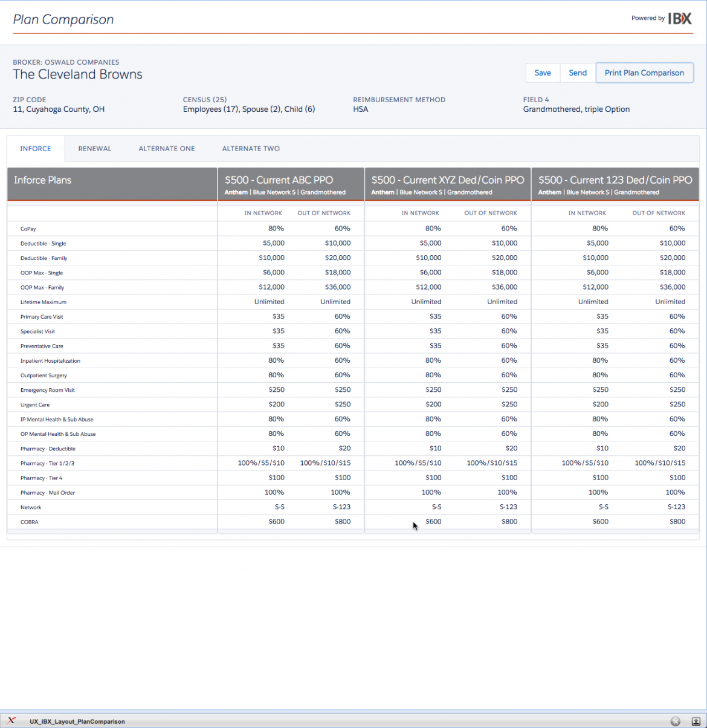The width and height of the screenshot is (707, 728).
Task: Click ABC PPO subtitle Anthem | Blue Network S | Grandmothered
Action: click(285, 192)
